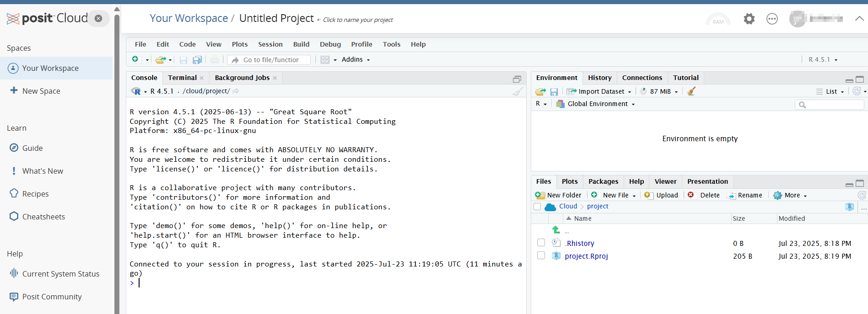
Task: Clear the console with the broom icon
Action: pos(518,91)
